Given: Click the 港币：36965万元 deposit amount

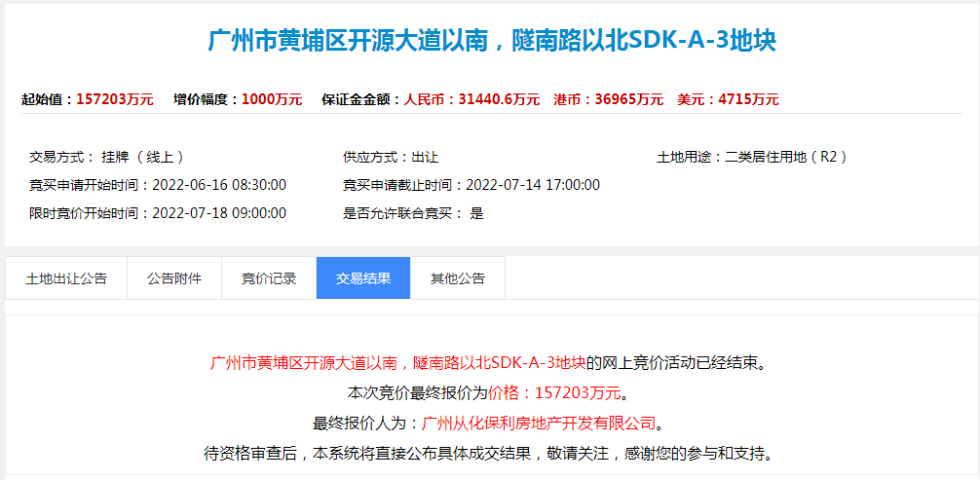Looking at the screenshot, I should (609, 99).
